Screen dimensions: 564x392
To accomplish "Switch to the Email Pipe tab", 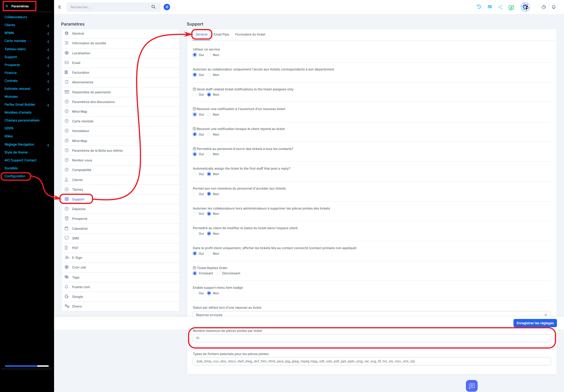I will 221,34.
